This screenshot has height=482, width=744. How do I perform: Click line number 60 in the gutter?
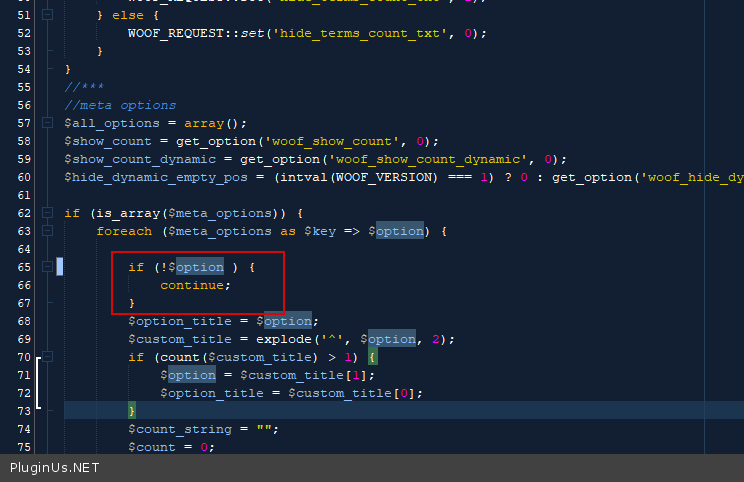(x=24, y=177)
